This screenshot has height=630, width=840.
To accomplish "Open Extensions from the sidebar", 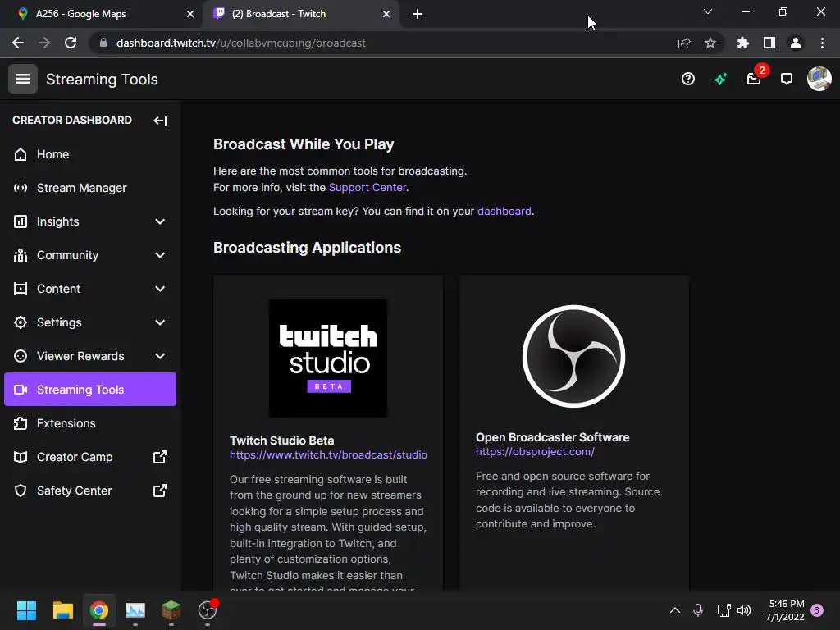I will coord(90,423).
